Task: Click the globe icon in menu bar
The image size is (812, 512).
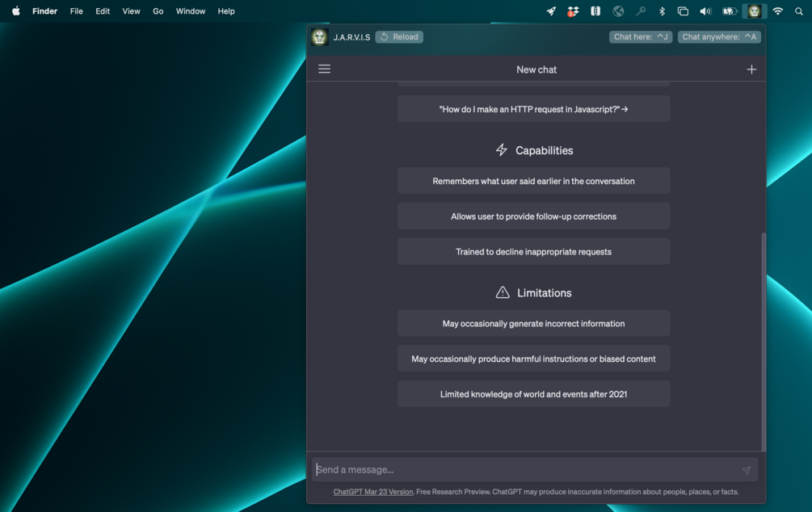Action: point(618,10)
